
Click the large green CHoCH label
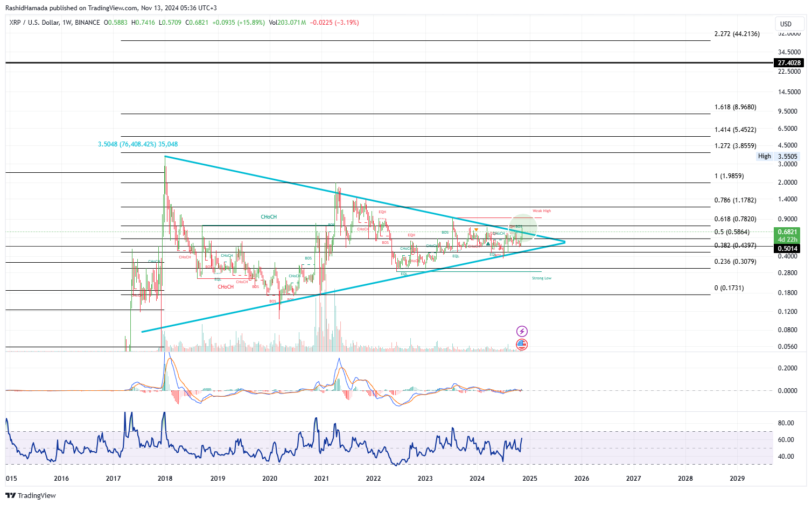pos(269,217)
